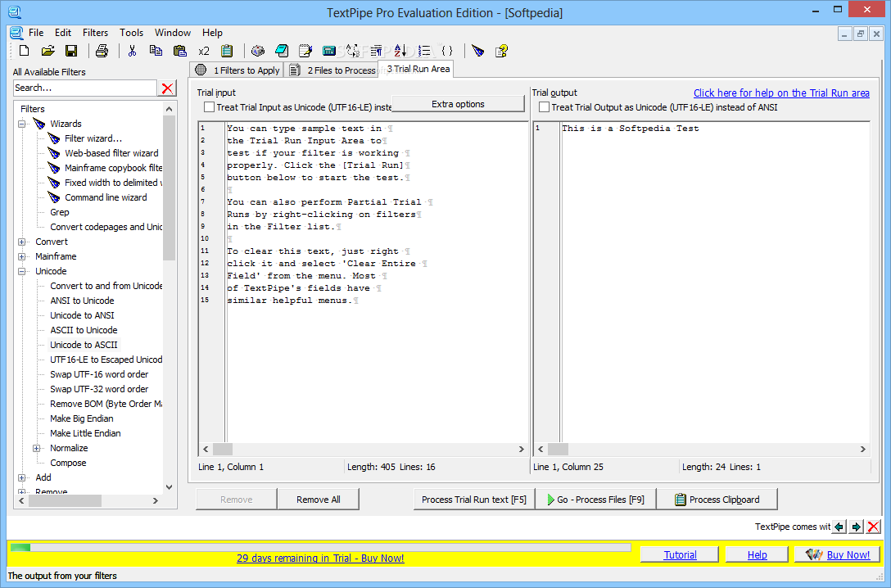
Task: Cut with the scissors toolbar icon
Action: pos(133,51)
